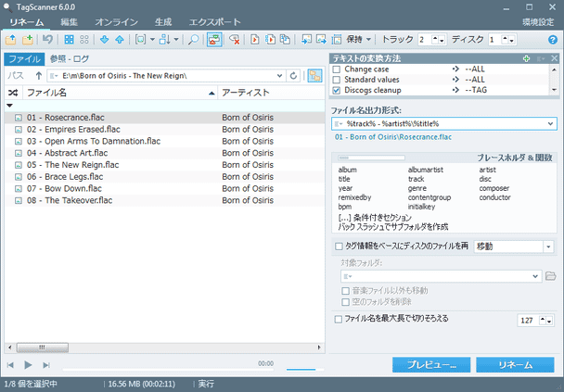Open the path history dropdown
Screen dimensions: 564x392
(279, 76)
